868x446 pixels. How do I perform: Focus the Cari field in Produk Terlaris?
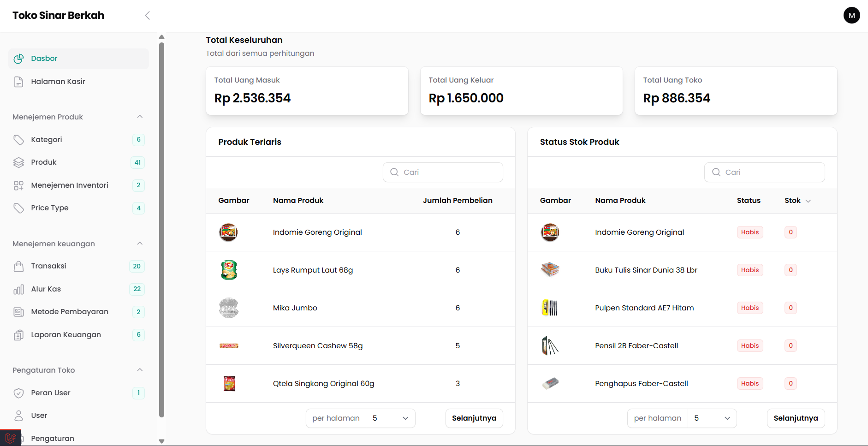coord(443,172)
